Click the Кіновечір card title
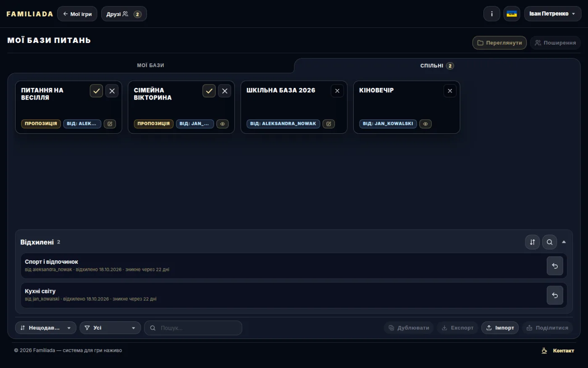 pos(376,90)
